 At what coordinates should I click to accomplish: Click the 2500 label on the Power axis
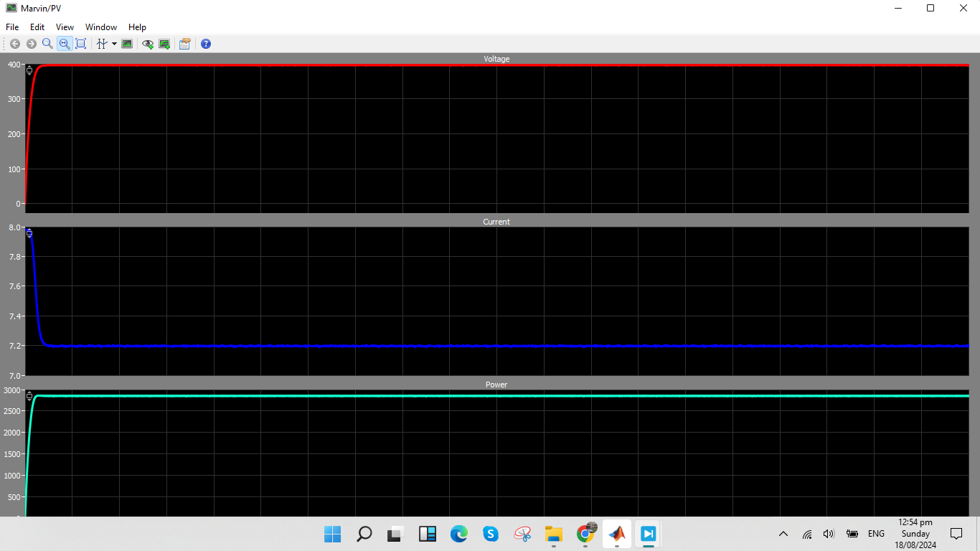14,411
